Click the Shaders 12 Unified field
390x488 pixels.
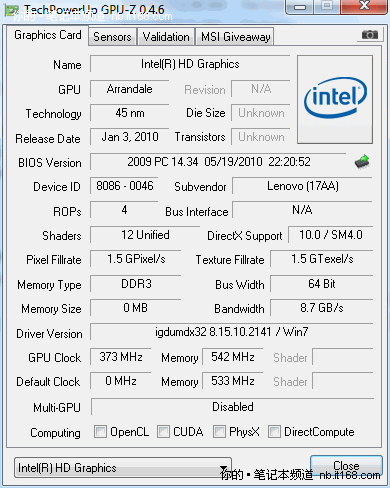pyautogui.click(x=145, y=235)
